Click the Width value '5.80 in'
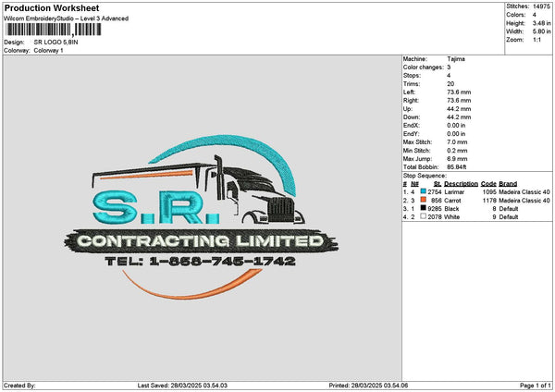 pos(541,31)
